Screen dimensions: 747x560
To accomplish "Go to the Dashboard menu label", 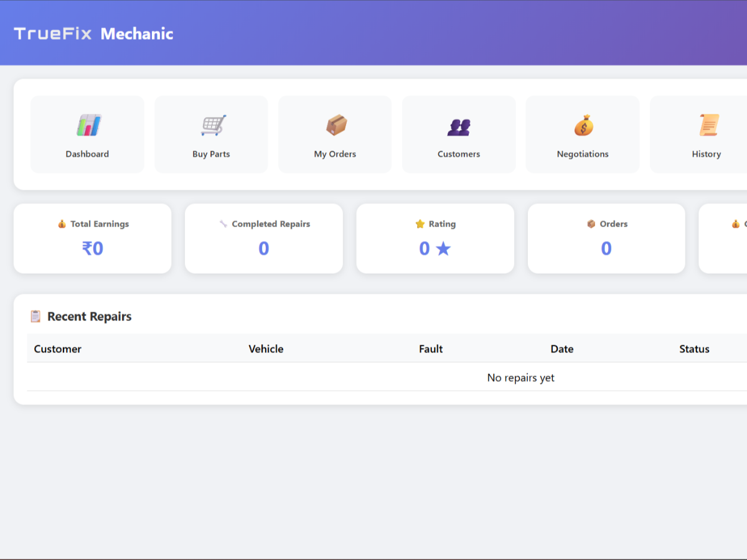I will click(87, 154).
